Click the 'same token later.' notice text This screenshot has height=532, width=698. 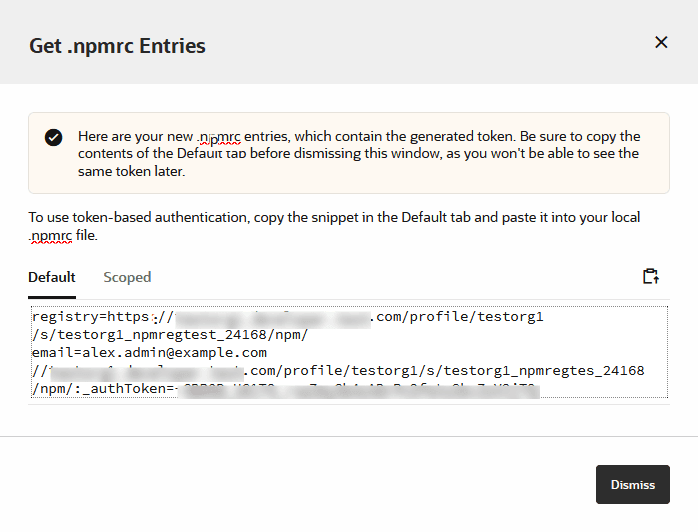pos(131,171)
